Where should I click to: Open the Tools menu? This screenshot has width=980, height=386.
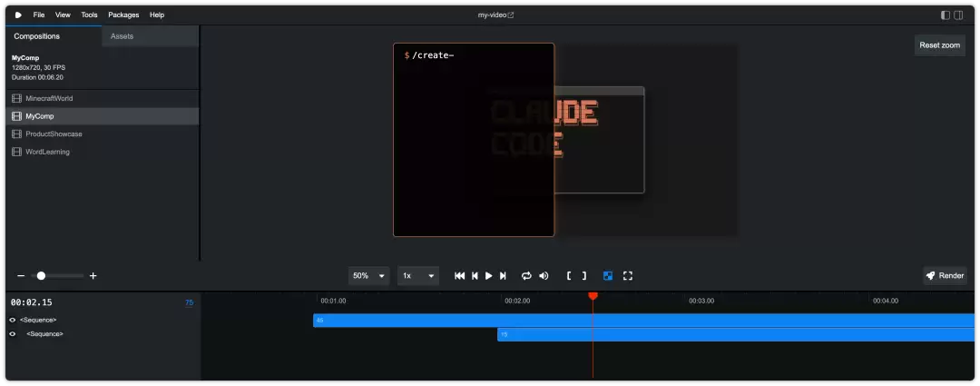(x=89, y=15)
